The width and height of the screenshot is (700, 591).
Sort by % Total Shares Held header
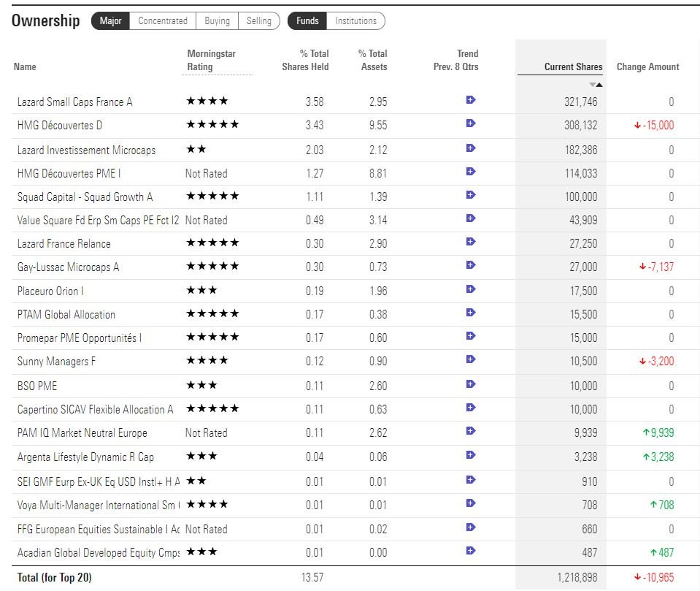[305, 60]
